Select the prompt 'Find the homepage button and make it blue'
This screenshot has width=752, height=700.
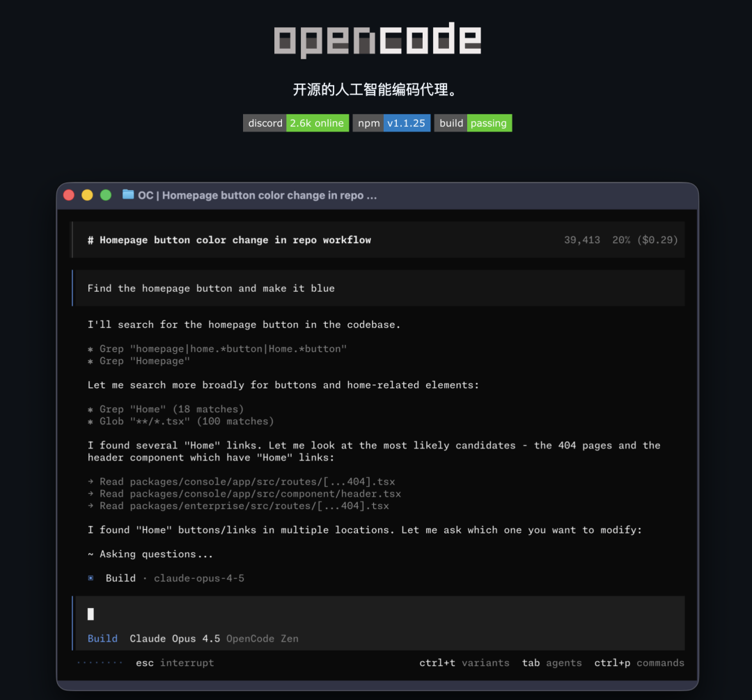click(211, 288)
